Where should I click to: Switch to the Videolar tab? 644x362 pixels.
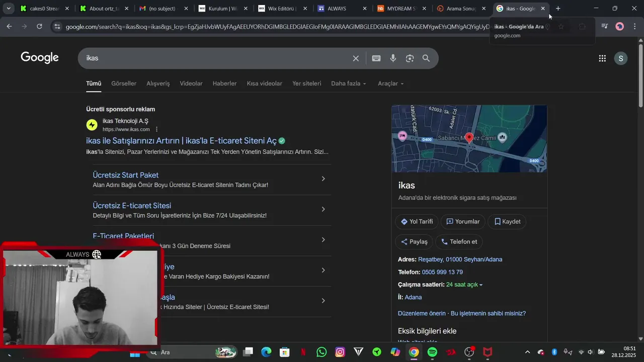click(191, 83)
